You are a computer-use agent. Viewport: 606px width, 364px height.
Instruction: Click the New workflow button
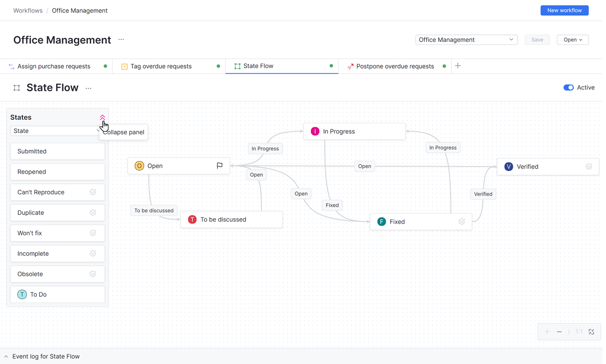click(x=564, y=10)
